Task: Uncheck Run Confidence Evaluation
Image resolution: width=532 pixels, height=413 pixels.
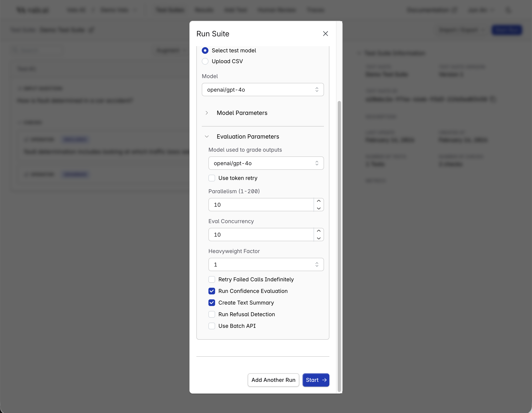Action: pyautogui.click(x=212, y=291)
